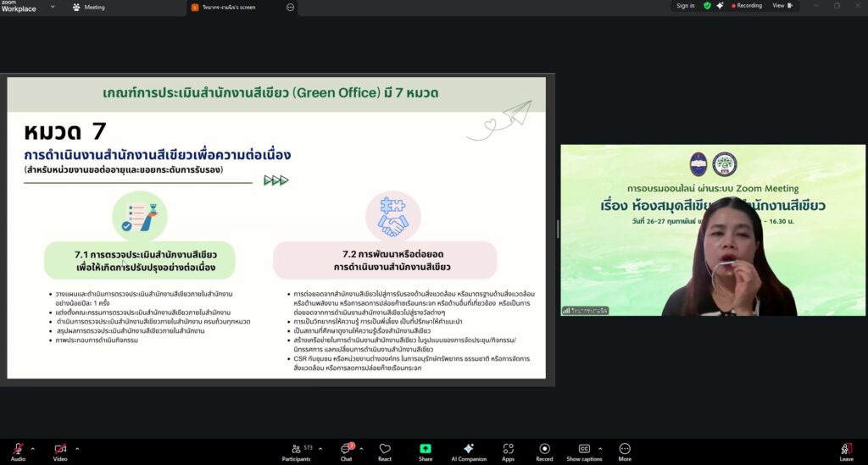Expand the Video options chevron
The width and height of the screenshot is (868, 465).
point(77,448)
